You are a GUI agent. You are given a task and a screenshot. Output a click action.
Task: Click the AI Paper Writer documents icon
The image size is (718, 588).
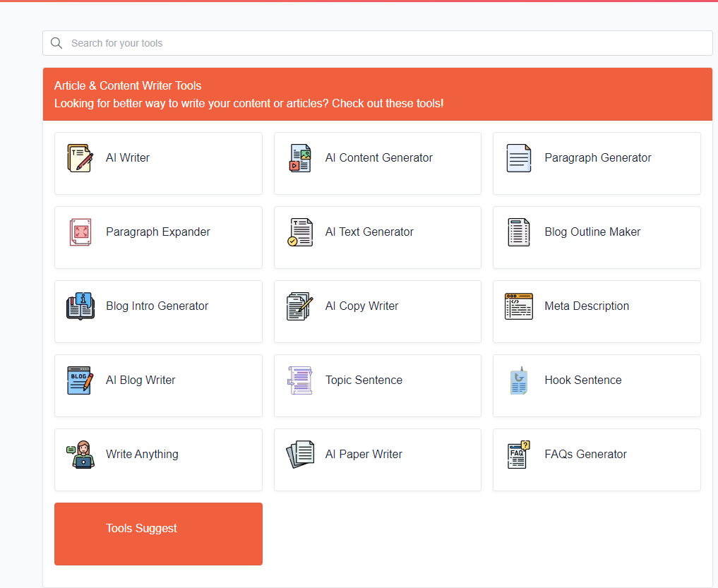click(300, 455)
